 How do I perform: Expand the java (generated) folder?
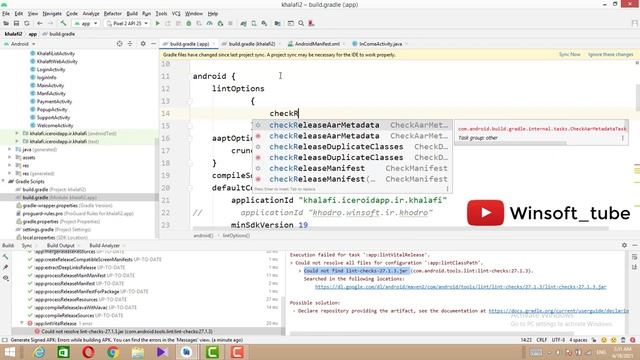[x=10, y=149]
